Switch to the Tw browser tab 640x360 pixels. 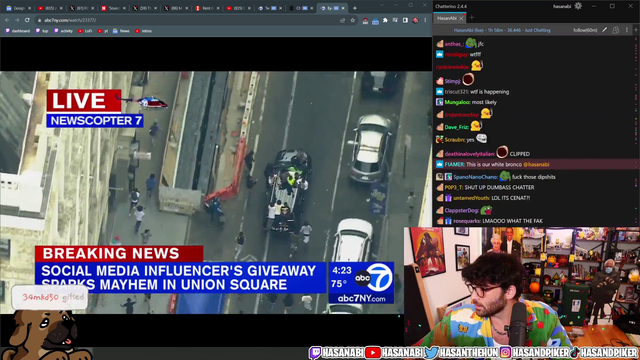tap(269, 8)
